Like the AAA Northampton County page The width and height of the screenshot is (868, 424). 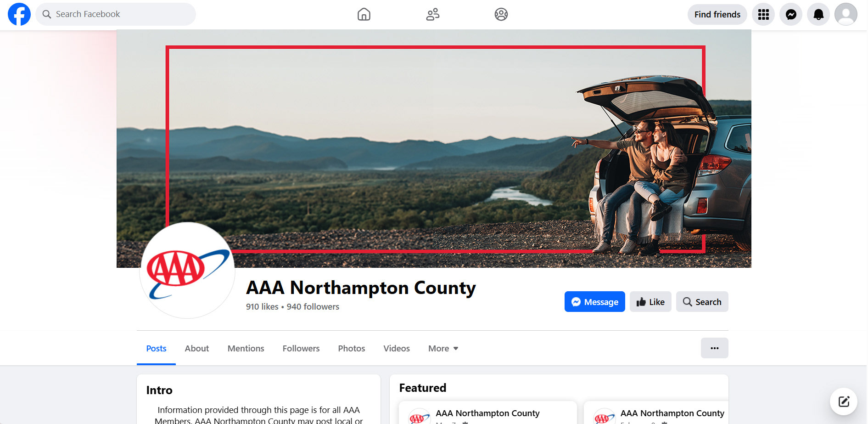[650, 302]
